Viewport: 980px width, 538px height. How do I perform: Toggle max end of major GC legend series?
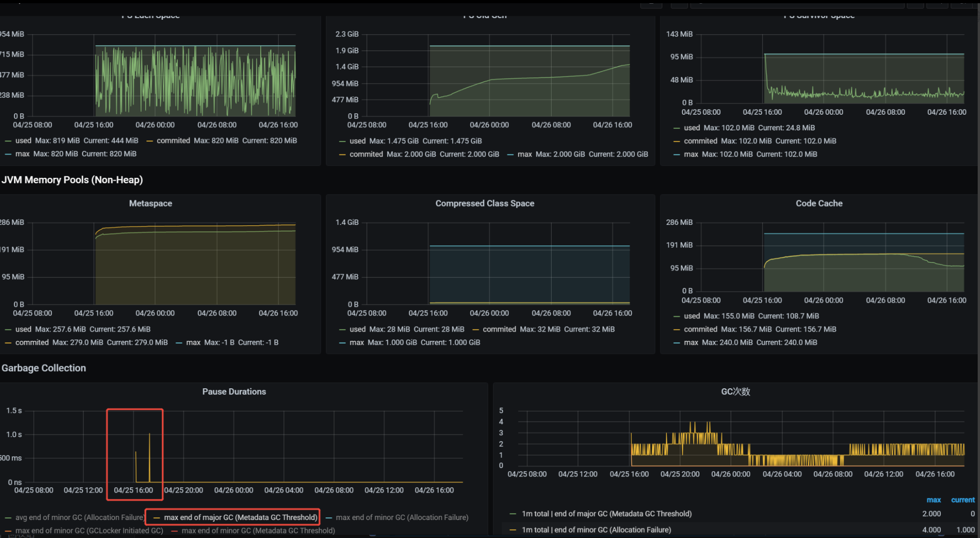click(x=240, y=517)
